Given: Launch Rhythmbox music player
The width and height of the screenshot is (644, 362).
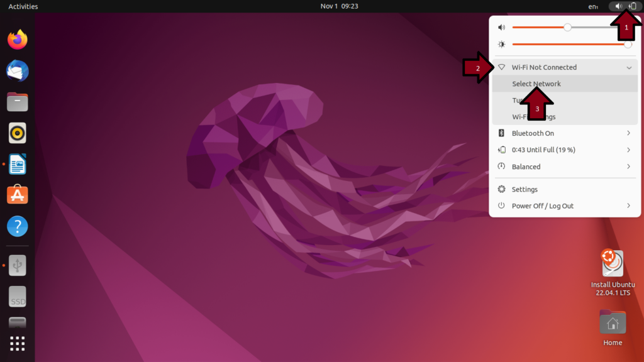Looking at the screenshot, I should [17, 133].
